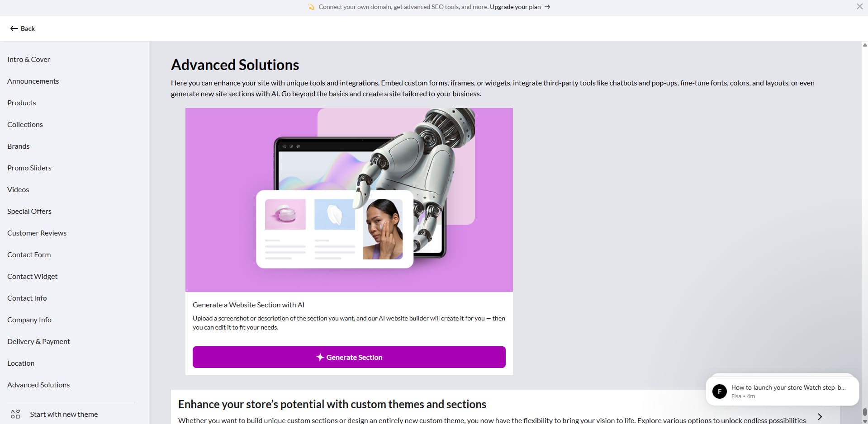Click the Start with new theme icon
Viewport: 868px width, 424px height.
(x=15, y=414)
